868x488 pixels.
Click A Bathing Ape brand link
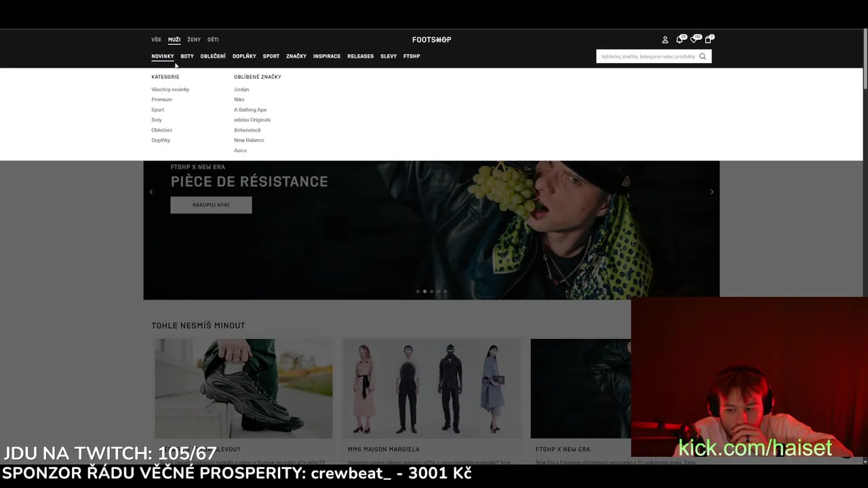coord(250,110)
